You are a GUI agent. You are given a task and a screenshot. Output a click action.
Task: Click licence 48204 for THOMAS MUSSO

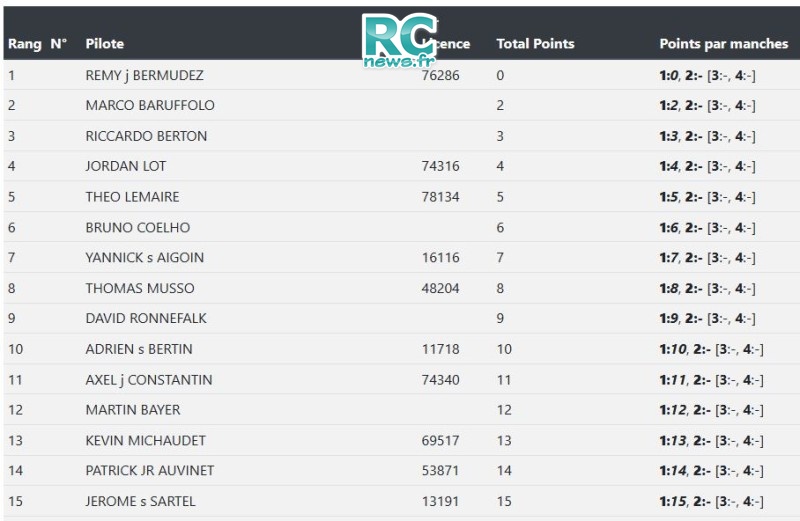[440, 288]
